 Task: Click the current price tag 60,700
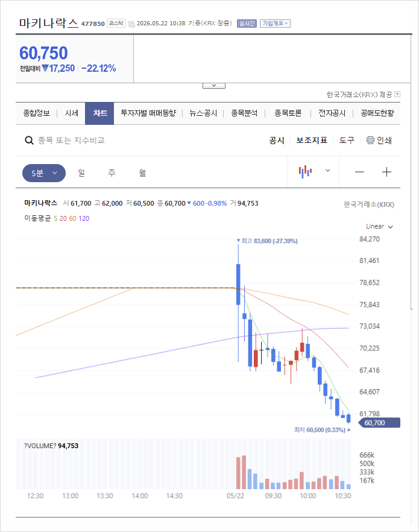[379, 423]
